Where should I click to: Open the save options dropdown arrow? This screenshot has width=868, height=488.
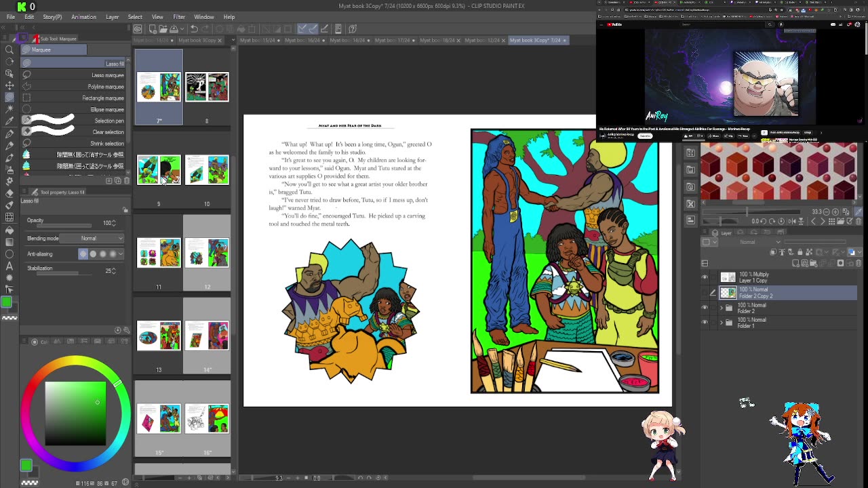(182, 28)
